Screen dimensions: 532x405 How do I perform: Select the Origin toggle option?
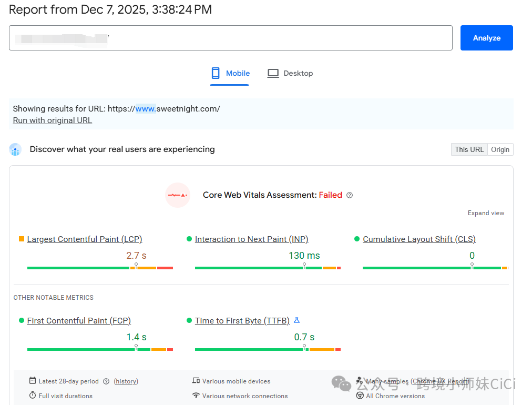pos(500,149)
